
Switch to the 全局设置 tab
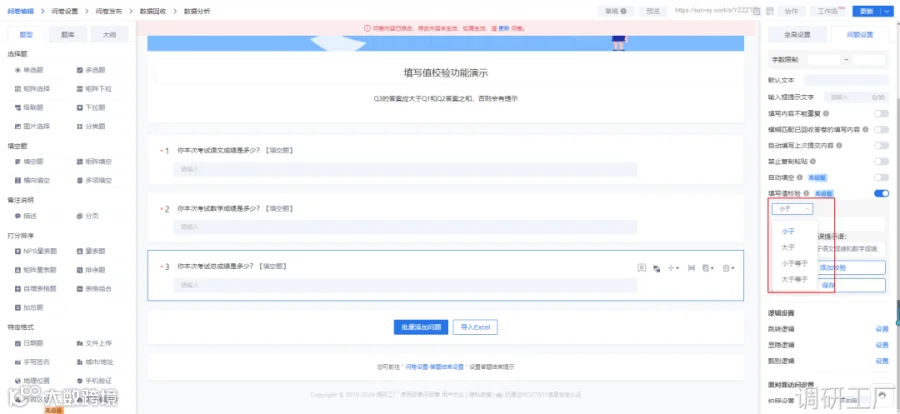pyautogui.click(x=797, y=34)
